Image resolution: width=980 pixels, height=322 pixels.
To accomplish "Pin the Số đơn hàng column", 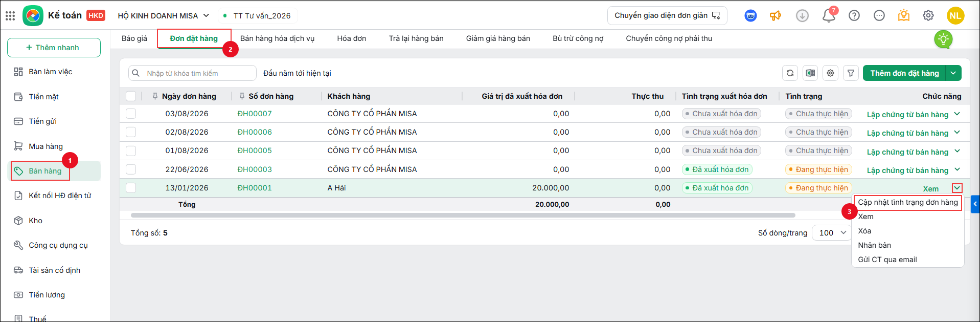I will [242, 96].
